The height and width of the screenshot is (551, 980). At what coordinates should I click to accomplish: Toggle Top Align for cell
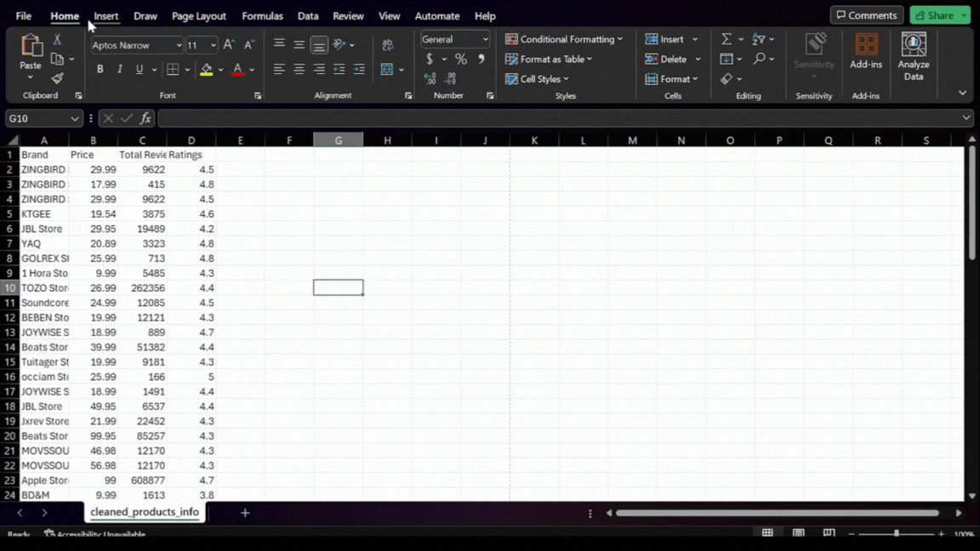point(279,43)
